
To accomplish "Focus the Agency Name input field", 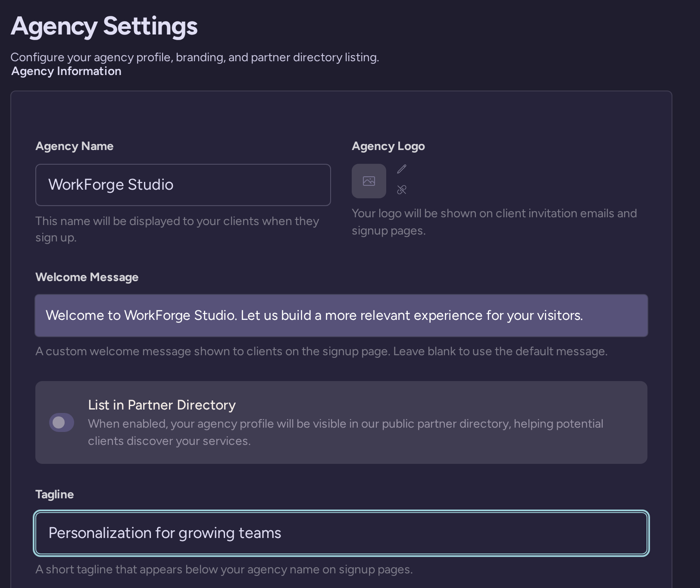I will pyautogui.click(x=183, y=185).
